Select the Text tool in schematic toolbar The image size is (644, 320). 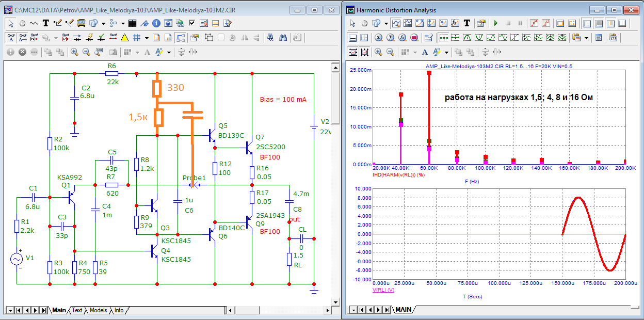pyautogui.click(x=45, y=23)
